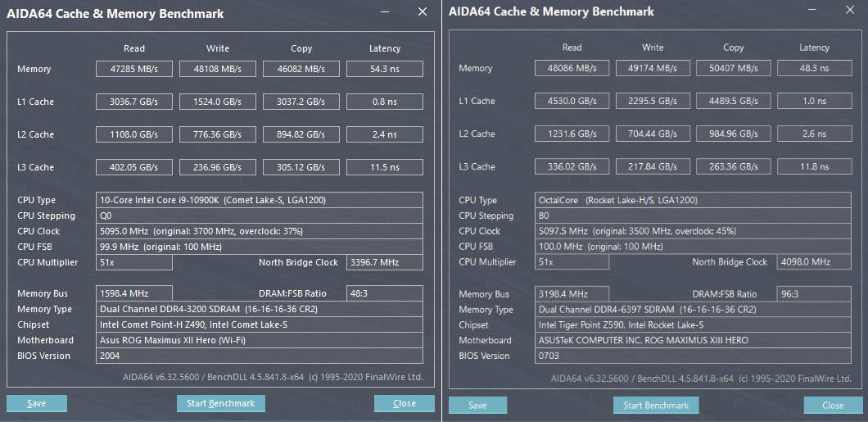
Task: Click the 402.05 GB/s L3 read value
Action: (x=134, y=167)
